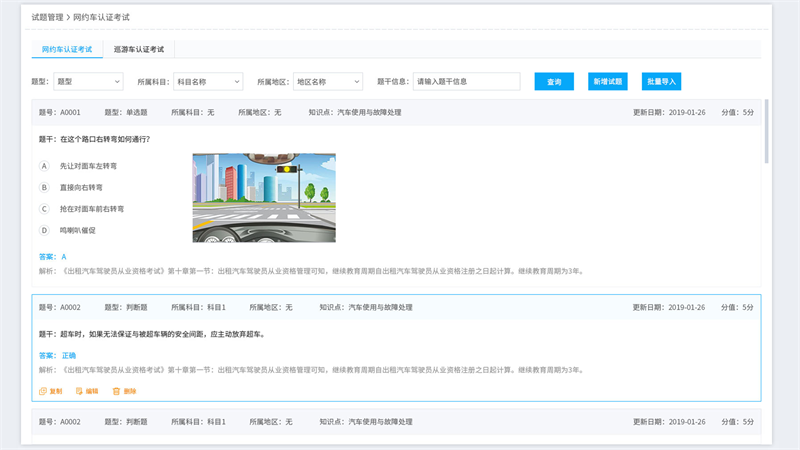Screen dimensions: 800x450
Task: Click the delete (删除) trash icon
Action: click(x=117, y=391)
